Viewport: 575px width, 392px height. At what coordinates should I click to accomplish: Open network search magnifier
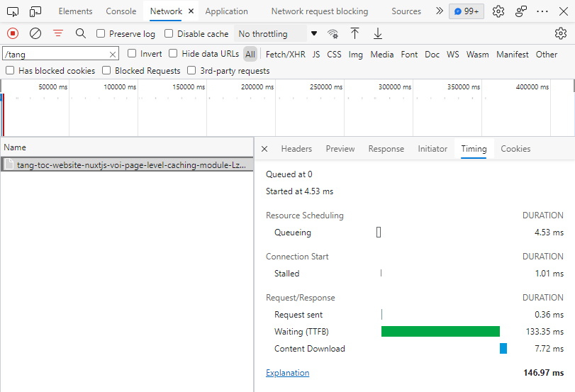point(81,33)
